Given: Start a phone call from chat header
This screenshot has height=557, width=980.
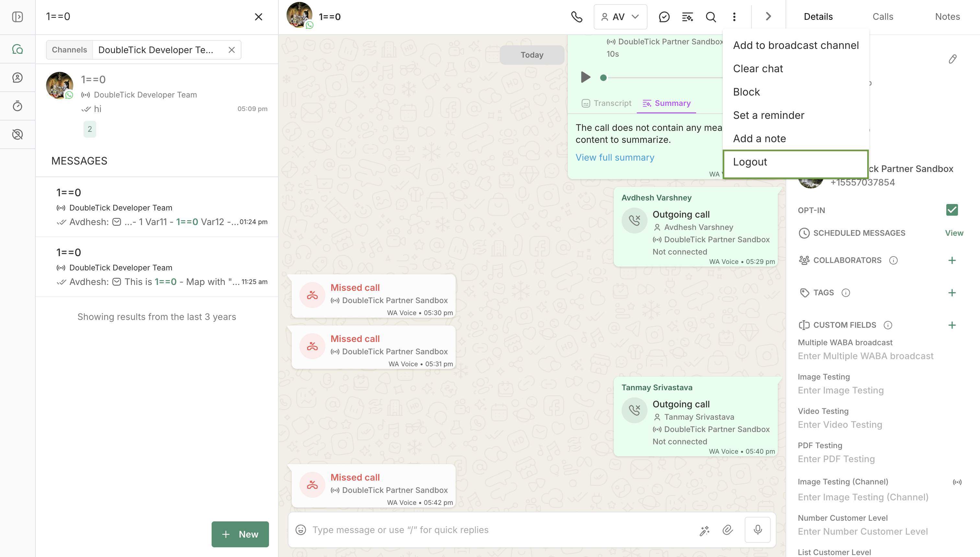Looking at the screenshot, I should click(577, 17).
